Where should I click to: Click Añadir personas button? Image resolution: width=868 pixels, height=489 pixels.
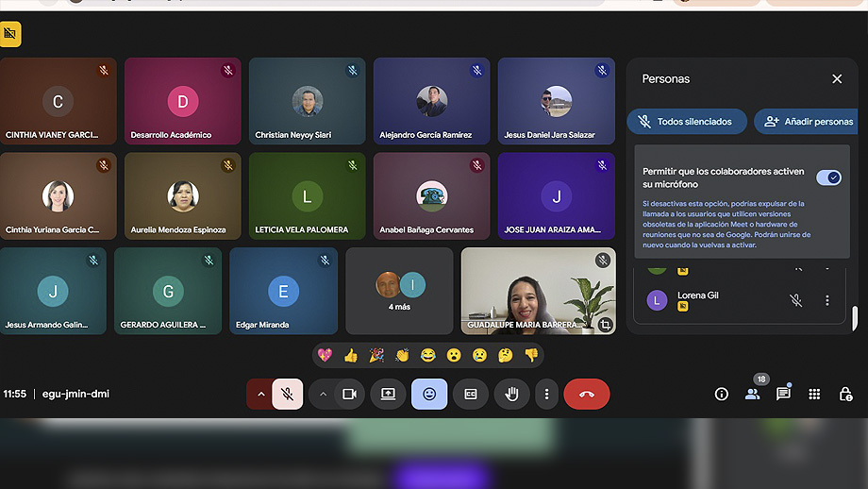click(809, 122)
